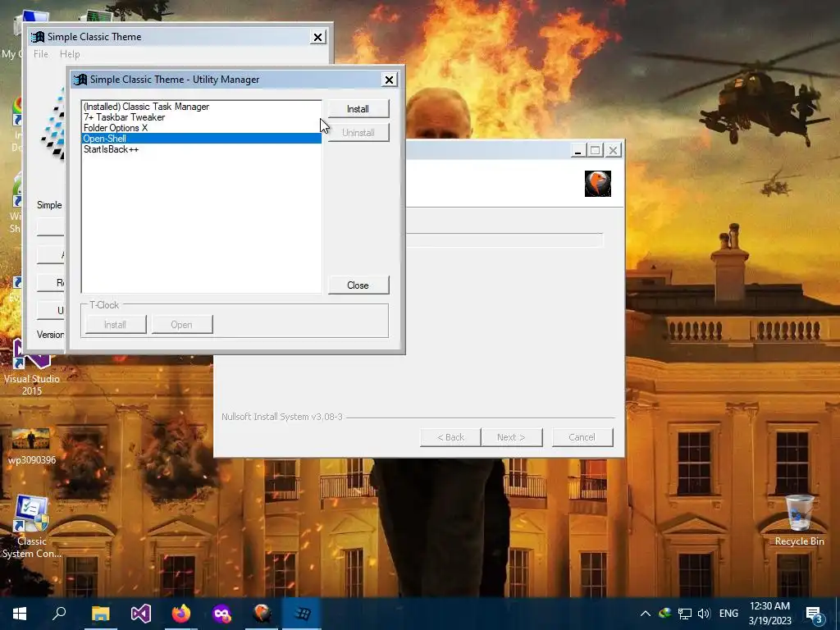The width and height of the screenshot is (840, 630).
Task: Open Visual Studio from taskbar
Action: (x=141, y=614)
